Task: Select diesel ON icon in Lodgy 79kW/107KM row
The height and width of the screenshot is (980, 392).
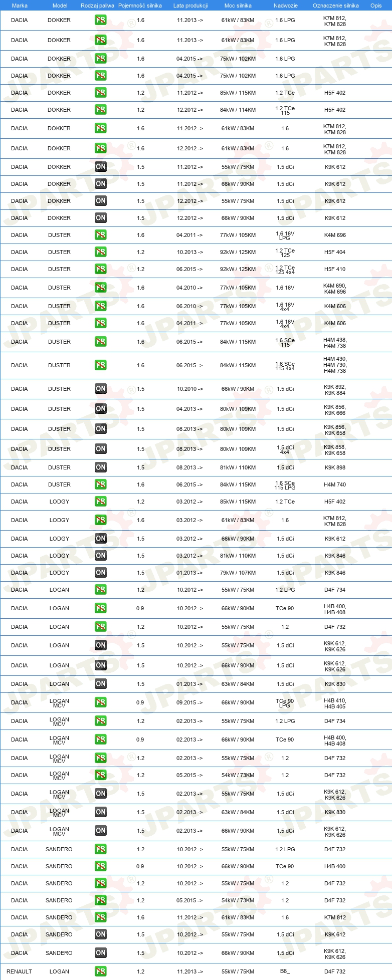Action: tap(101, 573)
